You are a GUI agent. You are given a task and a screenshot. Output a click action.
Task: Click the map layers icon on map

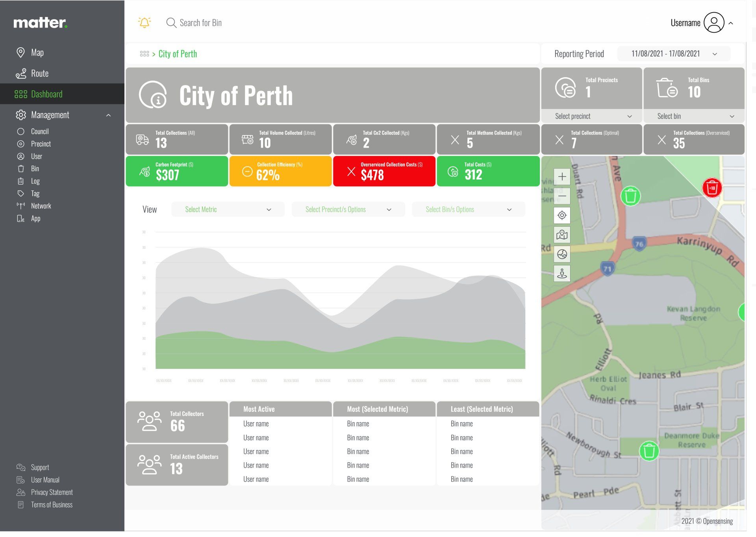[562, 235]
